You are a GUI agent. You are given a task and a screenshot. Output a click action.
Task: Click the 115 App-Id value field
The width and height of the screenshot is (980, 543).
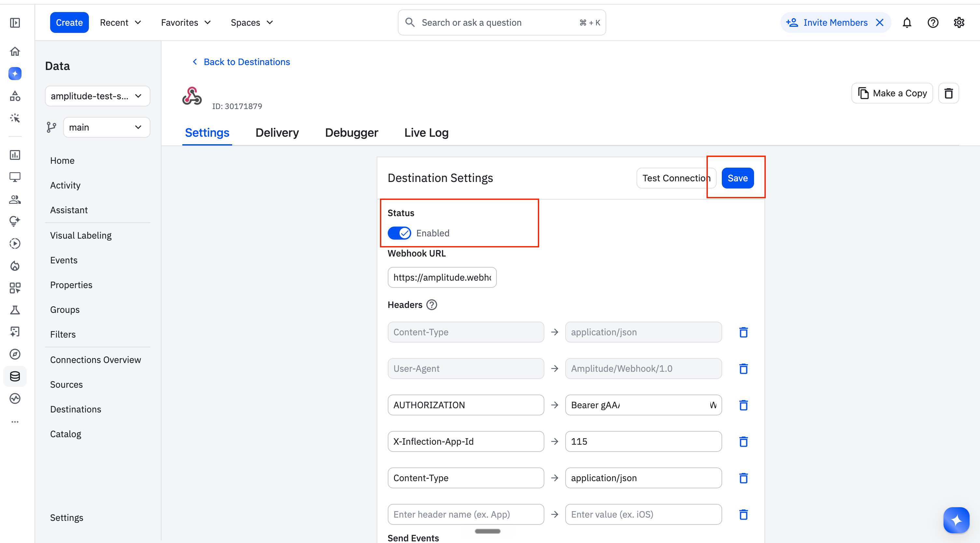[x=643, y=441]
